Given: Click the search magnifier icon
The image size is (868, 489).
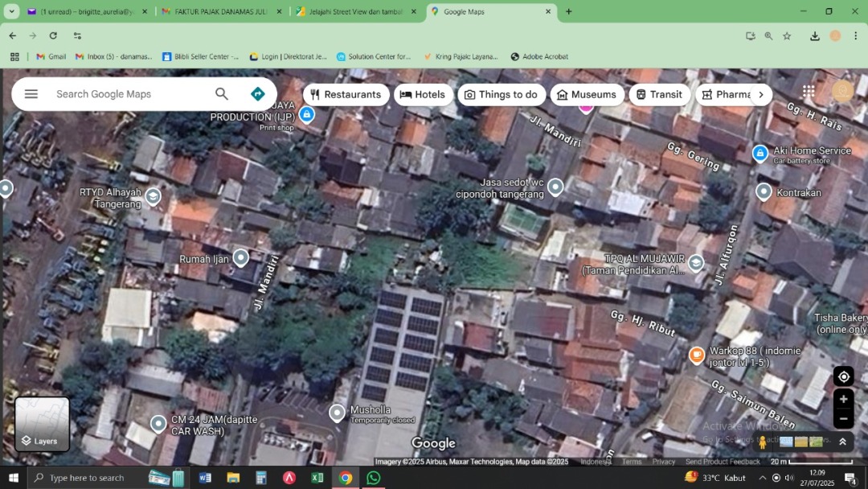Looking at the screenshot, I should click(222, 94).
